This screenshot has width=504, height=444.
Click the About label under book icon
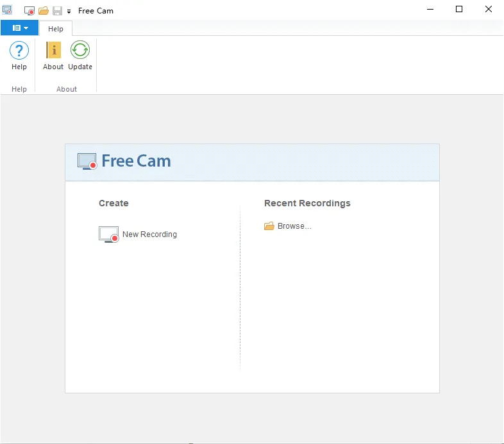(x=53, y=67)
